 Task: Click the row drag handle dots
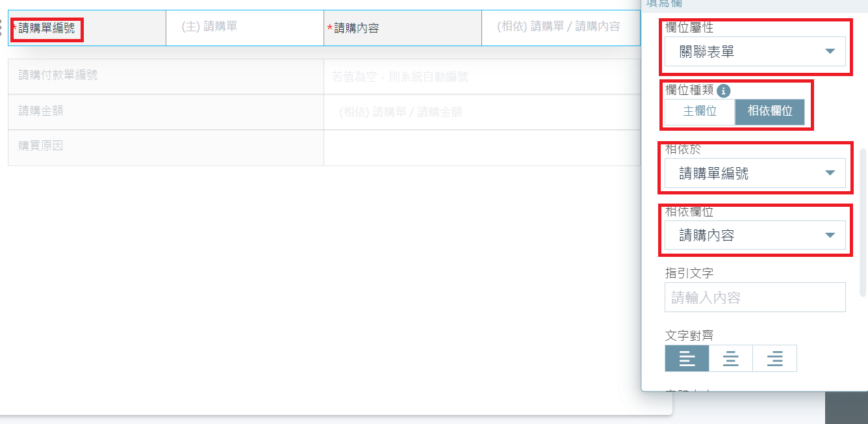[1, 28]
